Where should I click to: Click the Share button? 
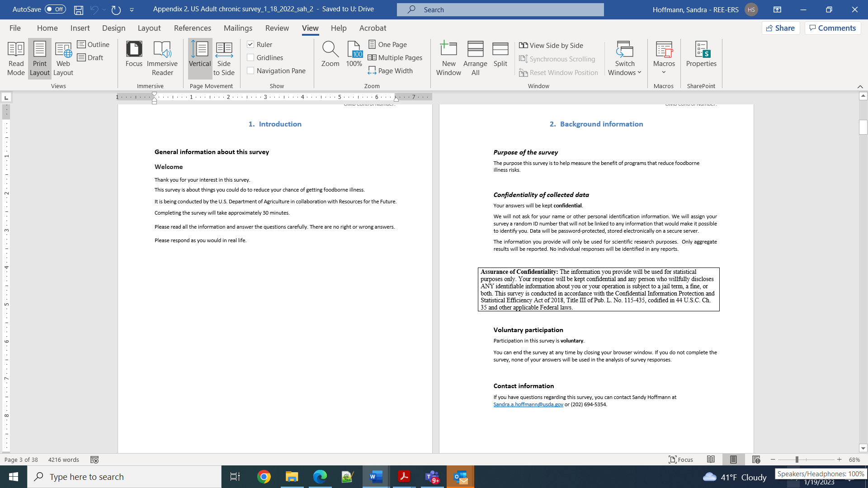781,28
